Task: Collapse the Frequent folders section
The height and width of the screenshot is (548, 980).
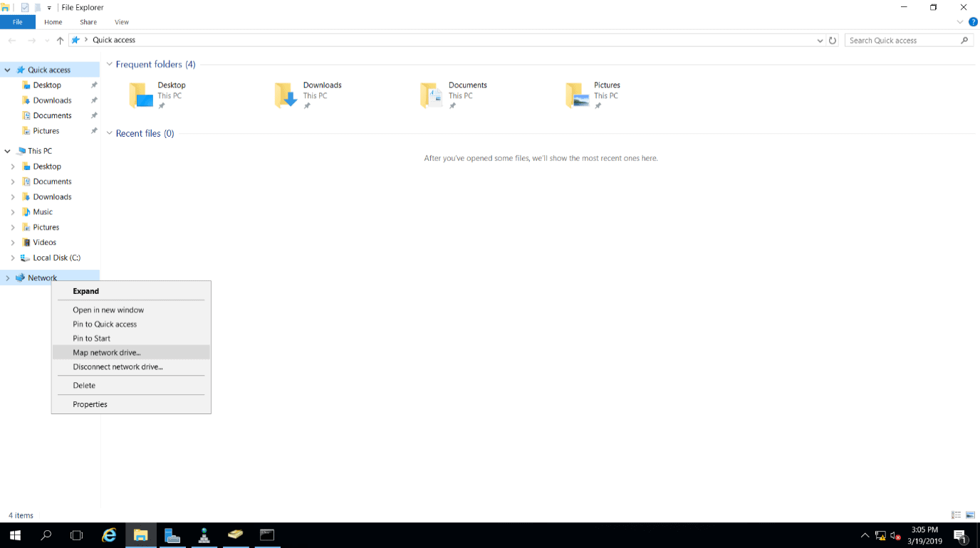Action: (110, 64)
